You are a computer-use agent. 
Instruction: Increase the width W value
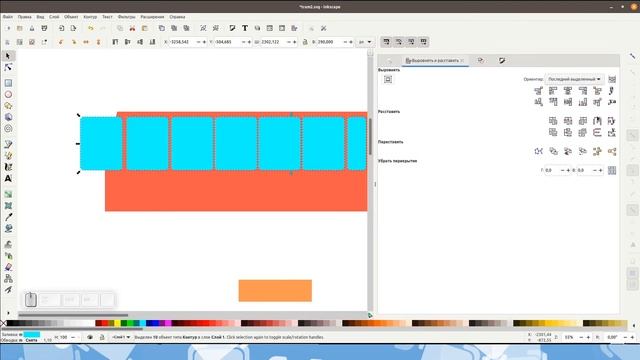pyautogui.click(x=295, y=42)
